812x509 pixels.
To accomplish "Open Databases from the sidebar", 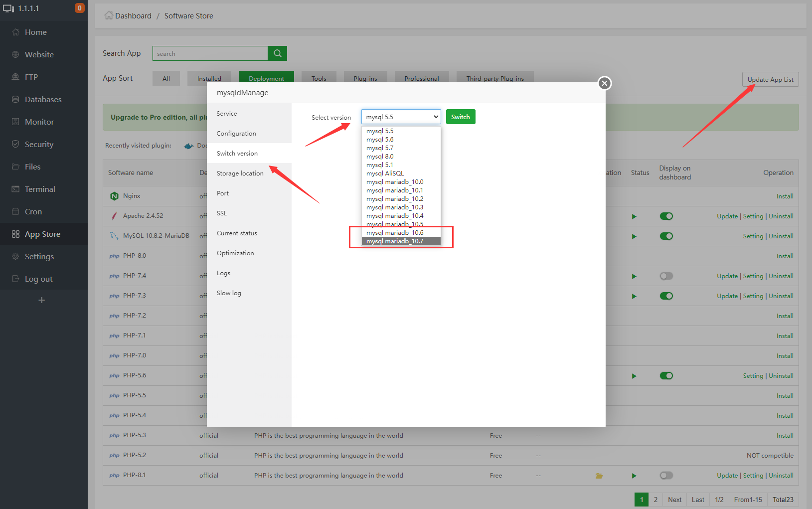I will [43, 100].
